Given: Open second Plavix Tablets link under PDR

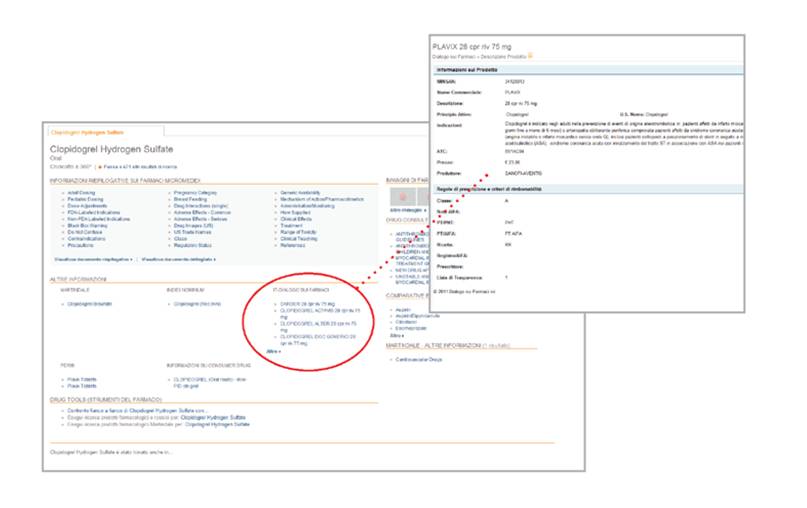Looking at the screenshot, I should click(x=82, y=386).
